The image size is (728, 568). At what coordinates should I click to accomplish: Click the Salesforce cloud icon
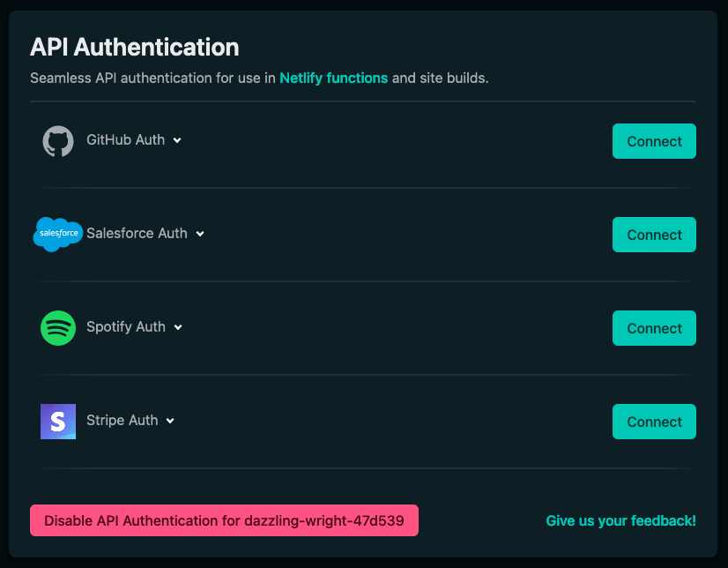point(57,234)
